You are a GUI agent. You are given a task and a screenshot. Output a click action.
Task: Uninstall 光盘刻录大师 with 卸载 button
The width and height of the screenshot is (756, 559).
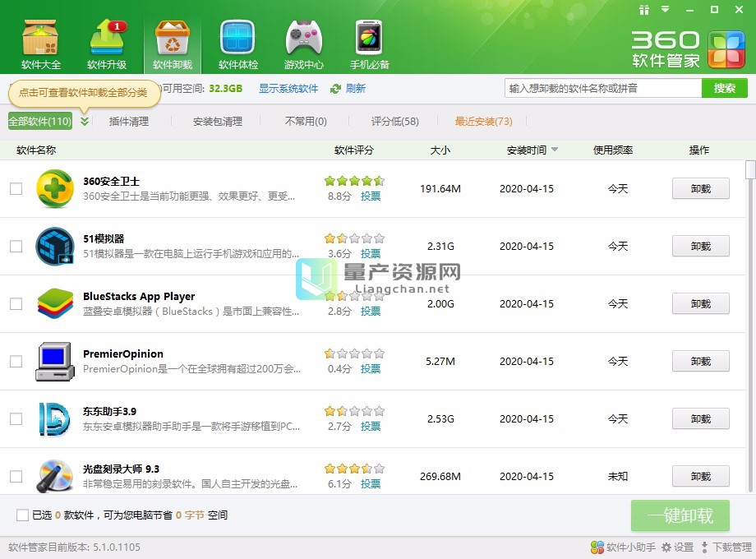701,476
